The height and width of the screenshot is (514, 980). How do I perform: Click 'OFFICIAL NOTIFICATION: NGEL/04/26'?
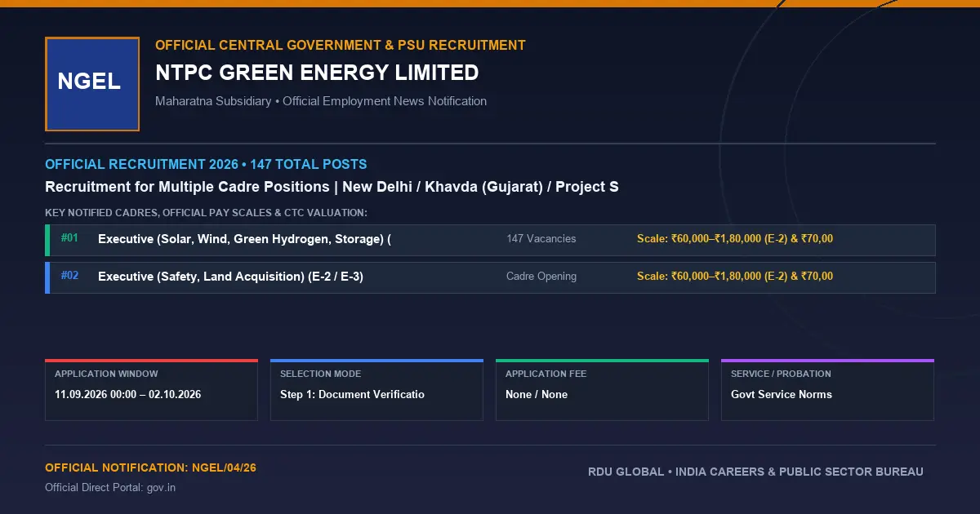(150, 468)
